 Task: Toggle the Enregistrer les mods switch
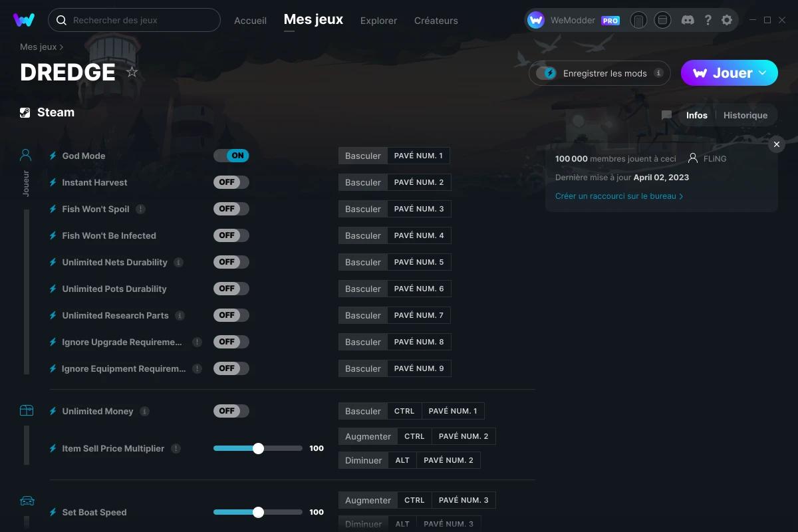coord(547,73)
